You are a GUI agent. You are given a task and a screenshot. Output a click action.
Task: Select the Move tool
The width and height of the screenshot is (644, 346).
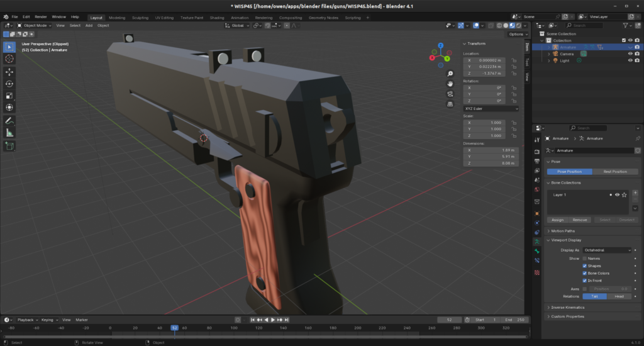pos(9,72)
